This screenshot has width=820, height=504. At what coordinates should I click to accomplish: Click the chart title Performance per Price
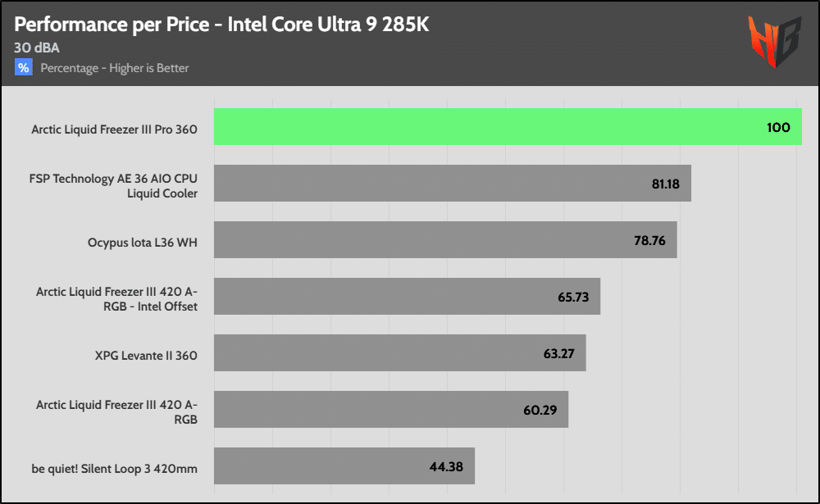pos(221,25)
